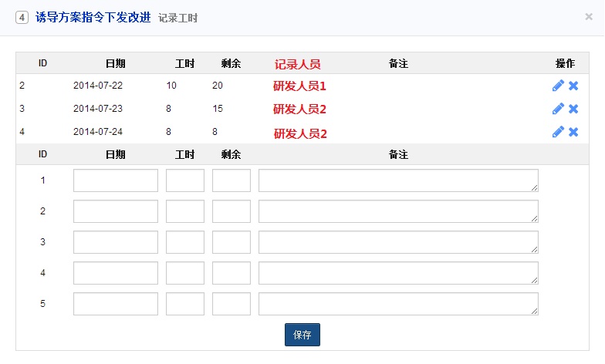Close the work log dialog

coord(589,16)
